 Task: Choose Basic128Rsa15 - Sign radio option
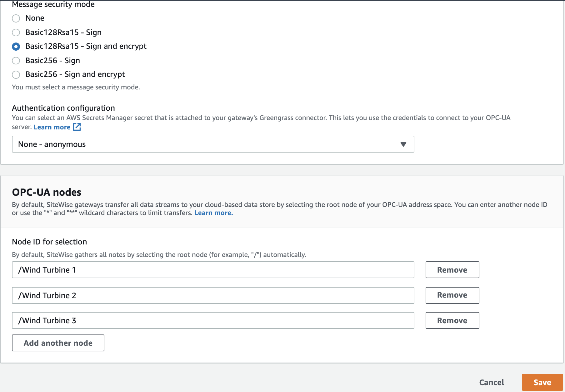[x=16, y=33]
